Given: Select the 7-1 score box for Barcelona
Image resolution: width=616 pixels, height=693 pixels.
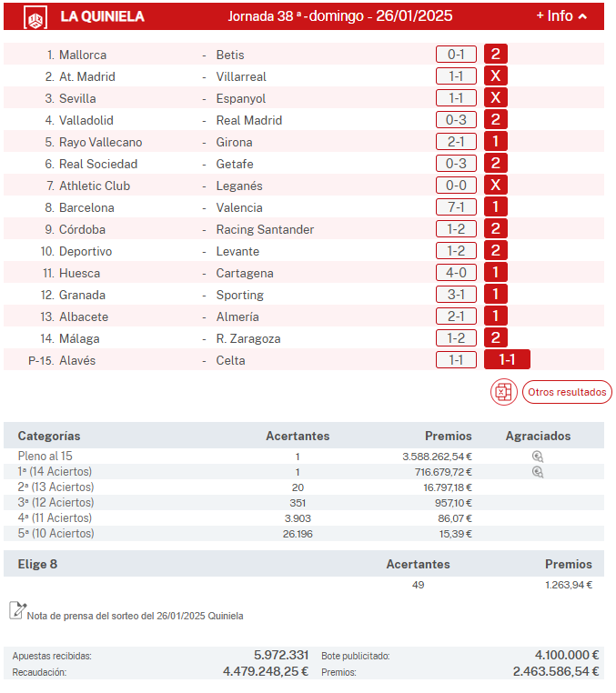Looking at the screenshot, I should pyautogui.click(x=456, y=207).
